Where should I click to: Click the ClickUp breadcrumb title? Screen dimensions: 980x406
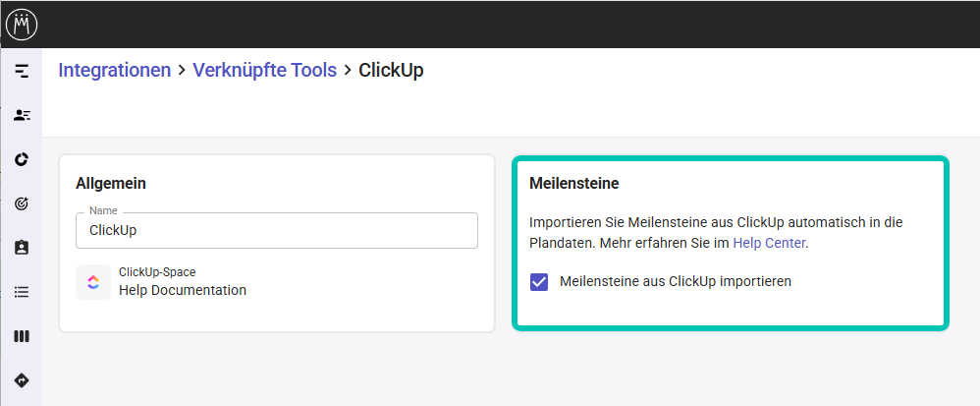coord(391,70)
